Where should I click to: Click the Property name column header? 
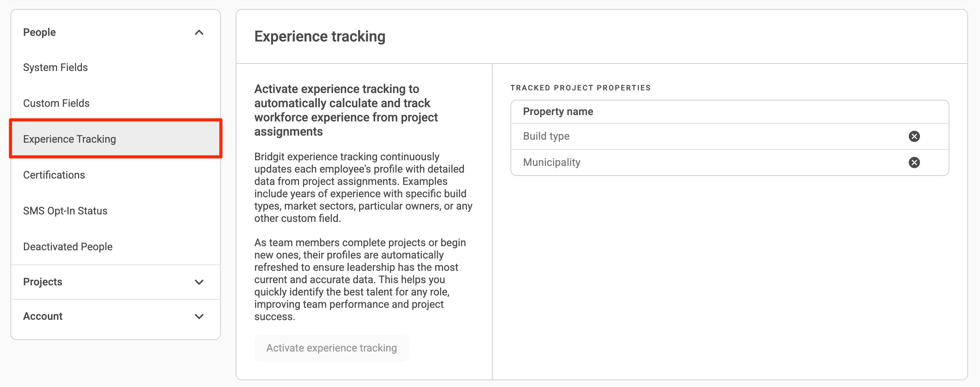point(558,112)
